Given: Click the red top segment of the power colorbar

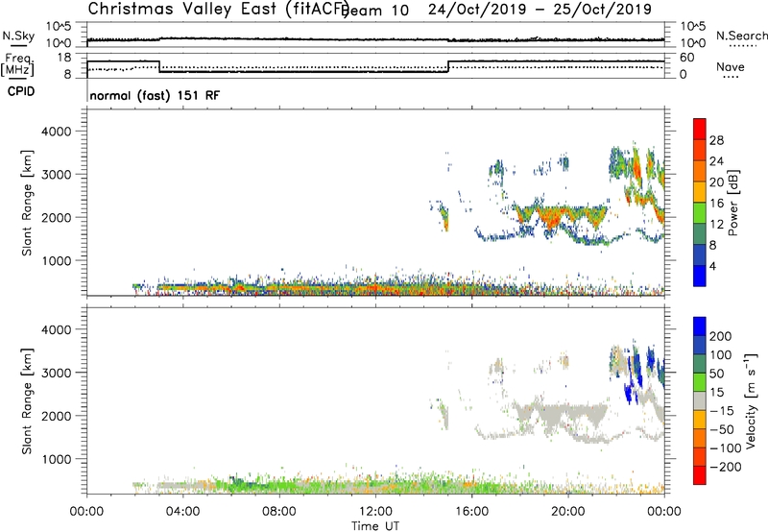Looking at the screenshot, I should [x=700, y=129].
